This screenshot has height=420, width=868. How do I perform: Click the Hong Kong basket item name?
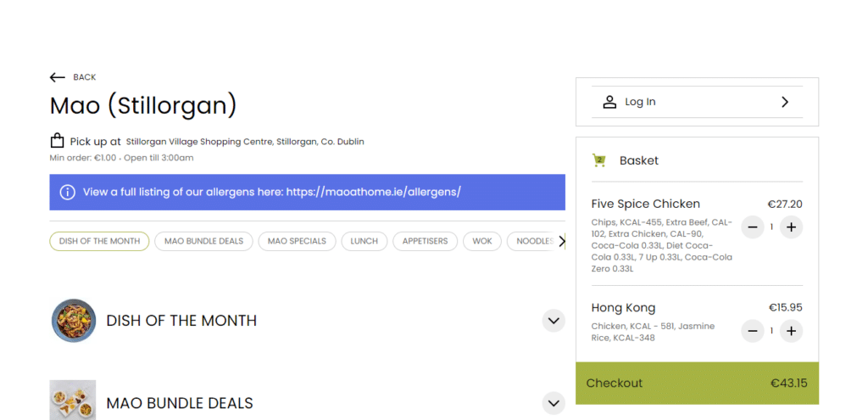tap(623, 308)
